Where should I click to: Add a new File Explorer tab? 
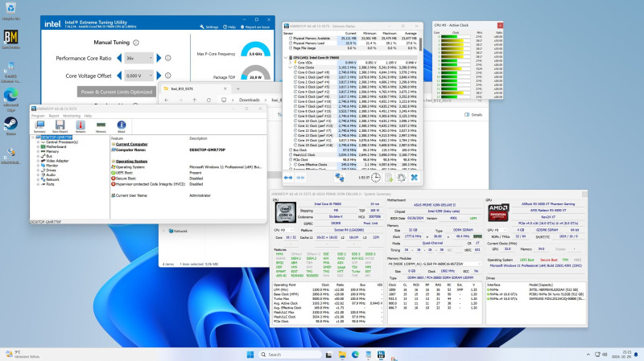coord(237,88)
